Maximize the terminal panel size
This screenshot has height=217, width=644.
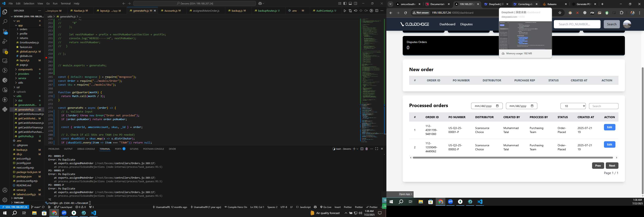[377, 149]
